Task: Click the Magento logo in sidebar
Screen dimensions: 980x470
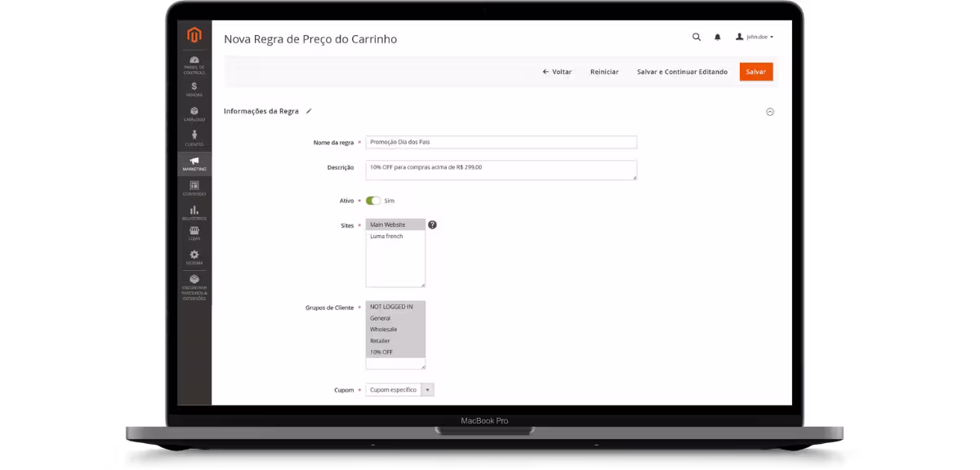Action: tap(194, 35)
